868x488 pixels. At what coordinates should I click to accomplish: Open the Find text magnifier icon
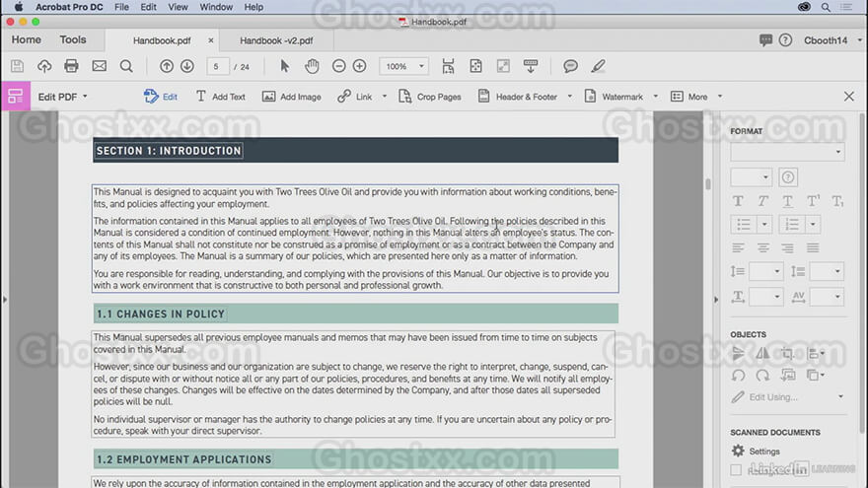(x=126, y=66)
